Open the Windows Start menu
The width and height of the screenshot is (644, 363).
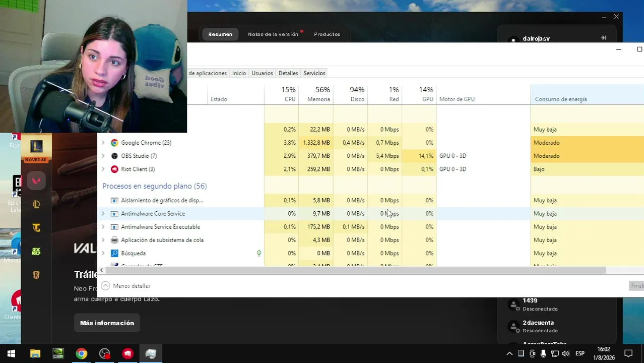pyautogui.click(x=11, y=353)
